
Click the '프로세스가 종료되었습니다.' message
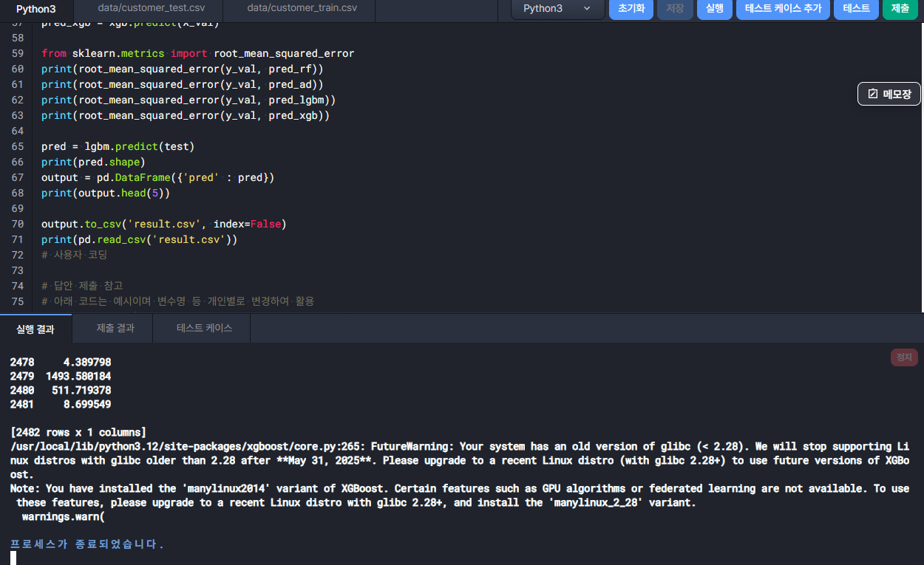[87, 544]
